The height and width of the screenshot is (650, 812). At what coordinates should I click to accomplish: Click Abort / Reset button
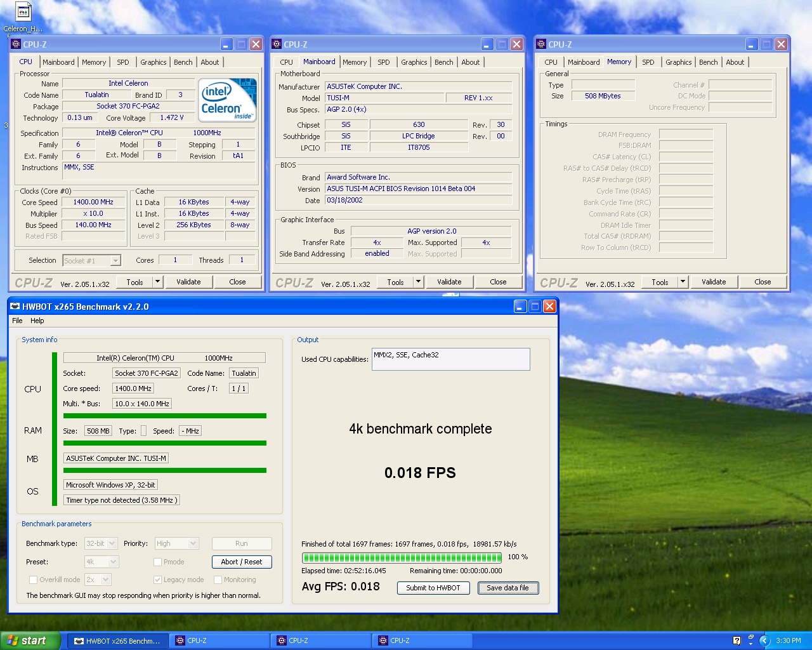click(x=242, y=562)
